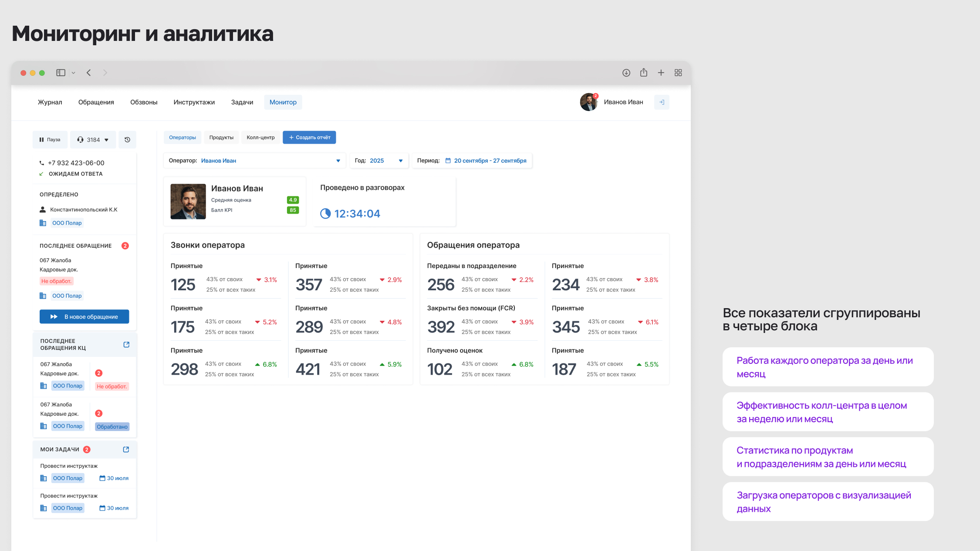The width and height of the screenshot is (980, 551).
Task: Click the Создать отчёт button
Action: (309, 138)
